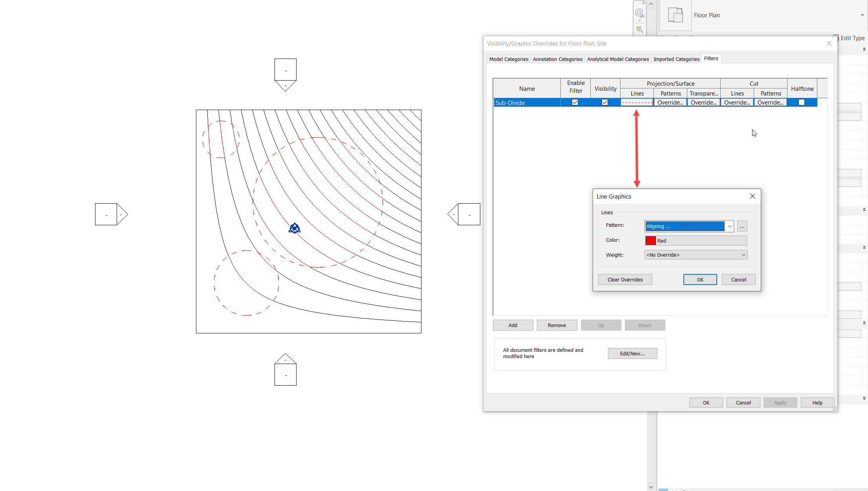
Task: Click Projection Lines override cell for Sub-Divide
Action: tap(637, 103)
